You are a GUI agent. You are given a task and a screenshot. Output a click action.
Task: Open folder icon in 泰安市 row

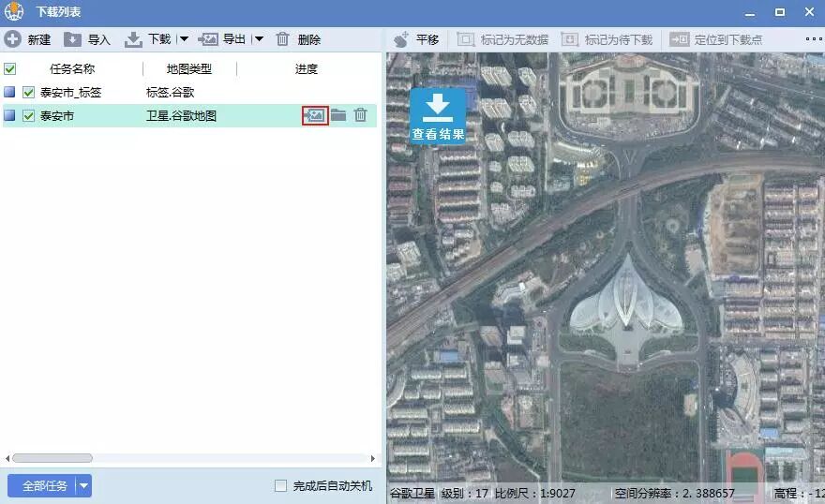(338, 115)
